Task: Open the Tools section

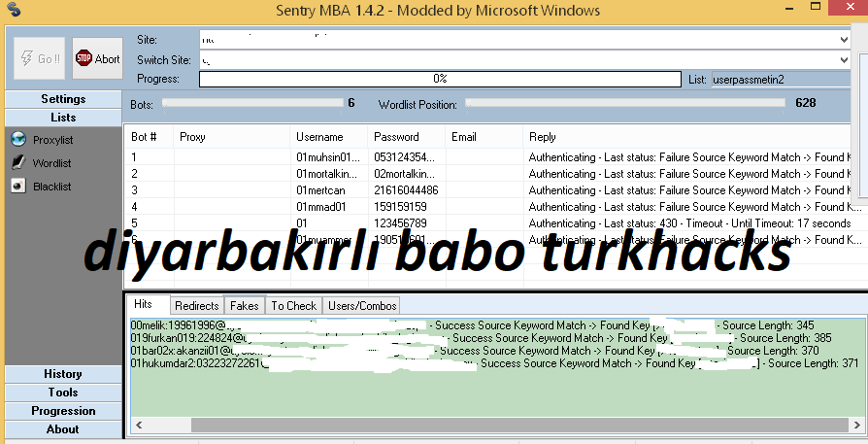Action: (x=63, y=393)
